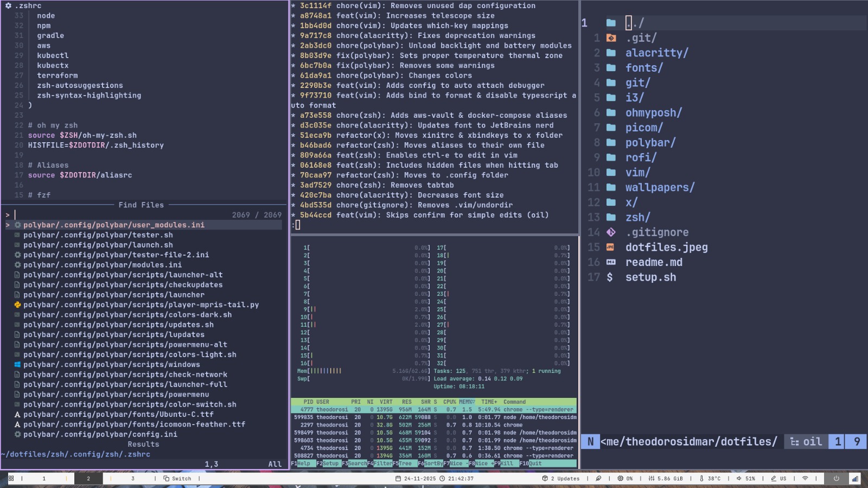Click the shell icon next to setup.sh

tap(610, 277)
